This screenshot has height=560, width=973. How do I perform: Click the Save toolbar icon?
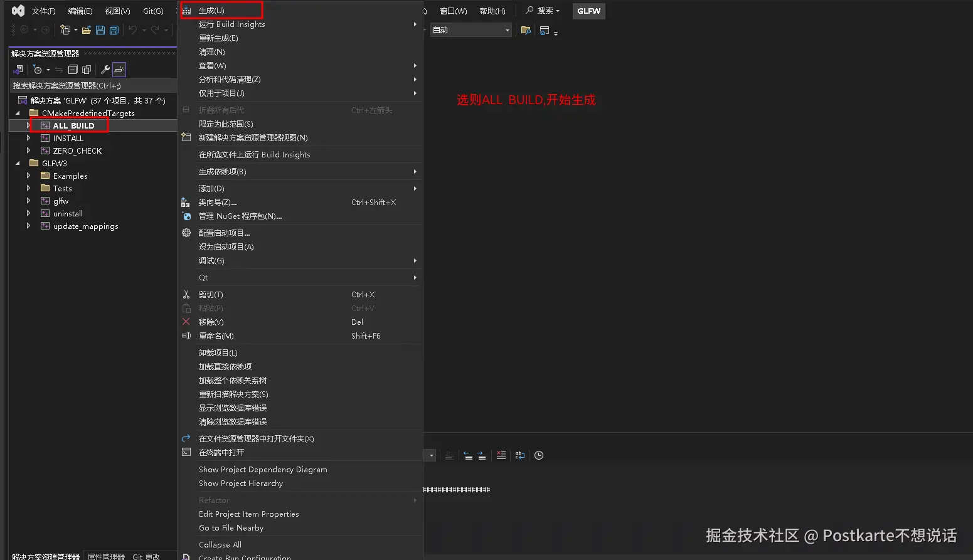100,29
